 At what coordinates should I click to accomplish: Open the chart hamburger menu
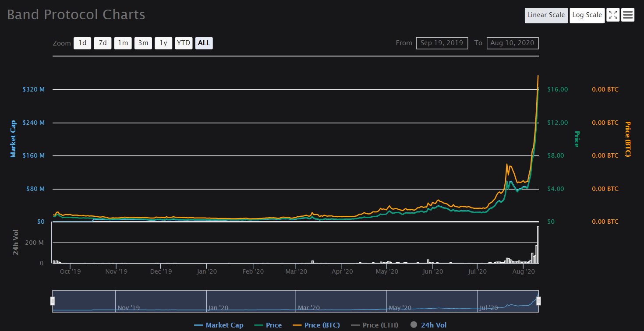628,15
